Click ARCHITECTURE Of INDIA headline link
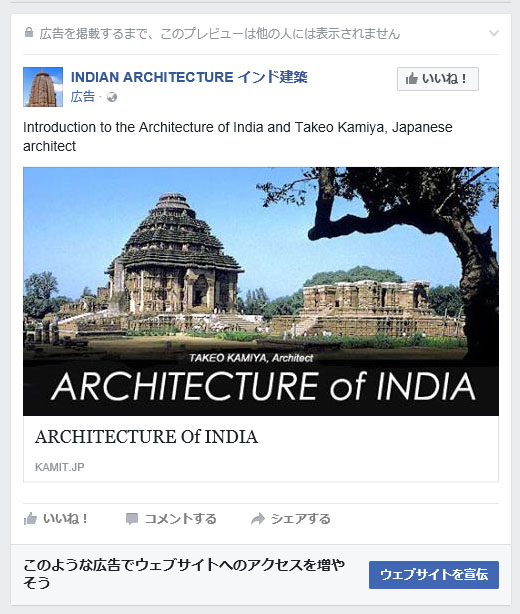 [146, 437]
